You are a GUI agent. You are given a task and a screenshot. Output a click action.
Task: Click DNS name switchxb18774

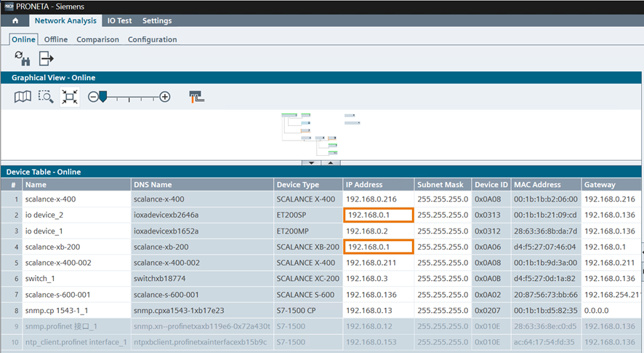(159, 279)
